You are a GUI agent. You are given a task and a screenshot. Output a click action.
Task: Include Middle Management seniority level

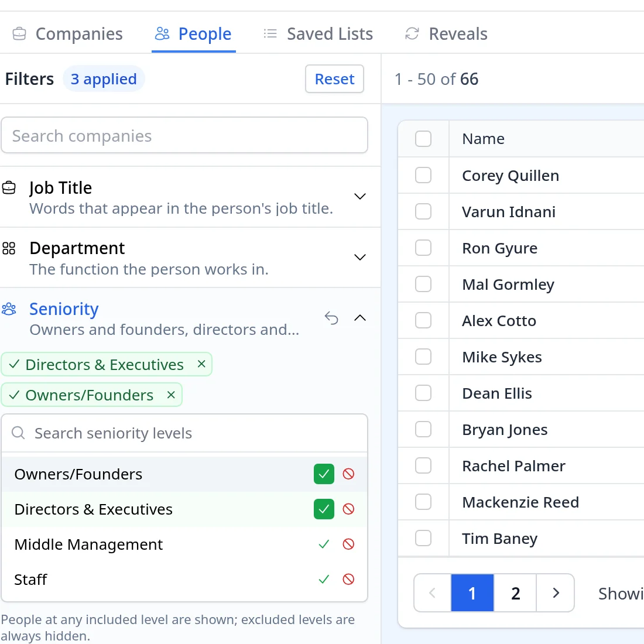pyautogui.click(x=324, y=544)
